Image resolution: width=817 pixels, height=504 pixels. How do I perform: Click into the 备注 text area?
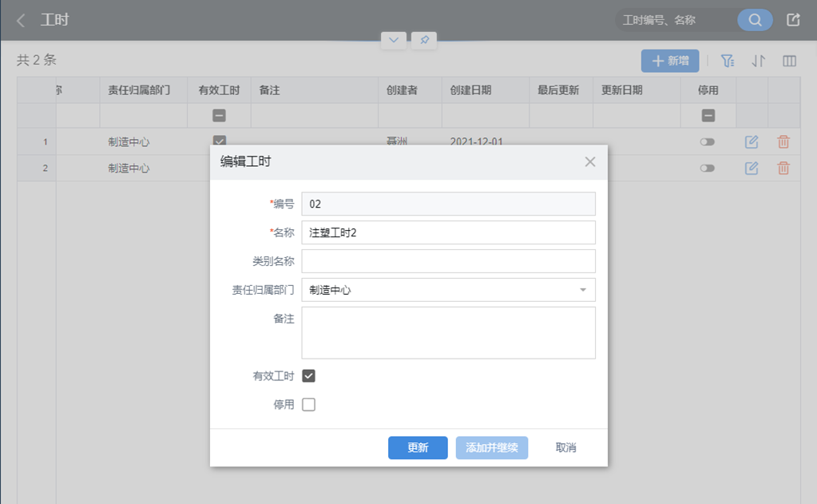click(448, 332)
